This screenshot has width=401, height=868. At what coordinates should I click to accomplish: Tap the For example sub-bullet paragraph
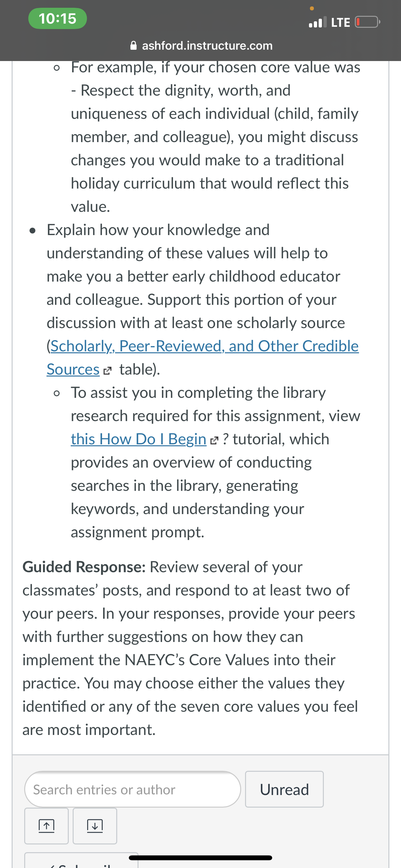[x=216, y=137]
